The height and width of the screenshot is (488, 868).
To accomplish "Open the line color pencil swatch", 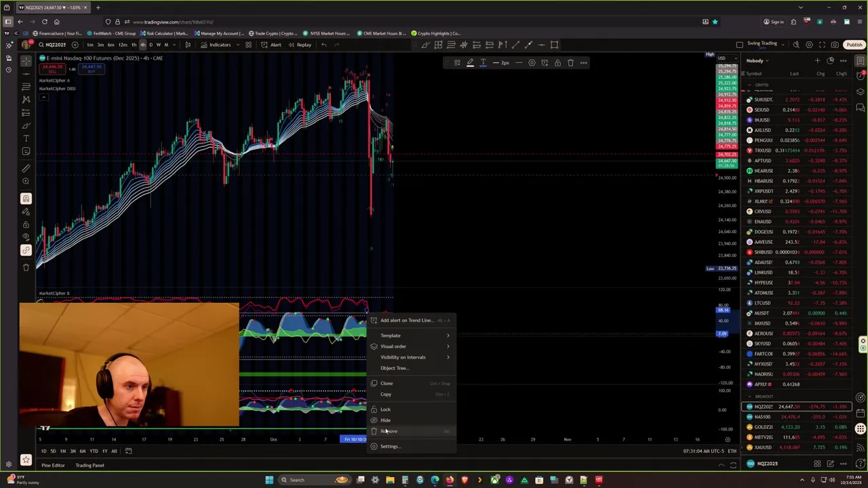I will [x=470, y=63].
